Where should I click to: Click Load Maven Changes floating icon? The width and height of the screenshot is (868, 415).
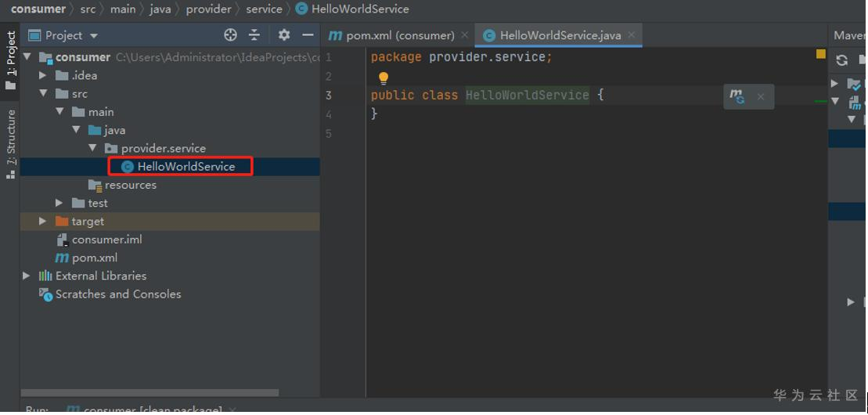tap(737, 96)
